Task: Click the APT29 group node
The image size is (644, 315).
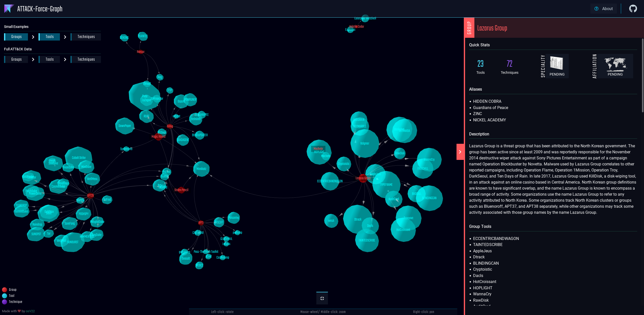Action: point(90,195)
